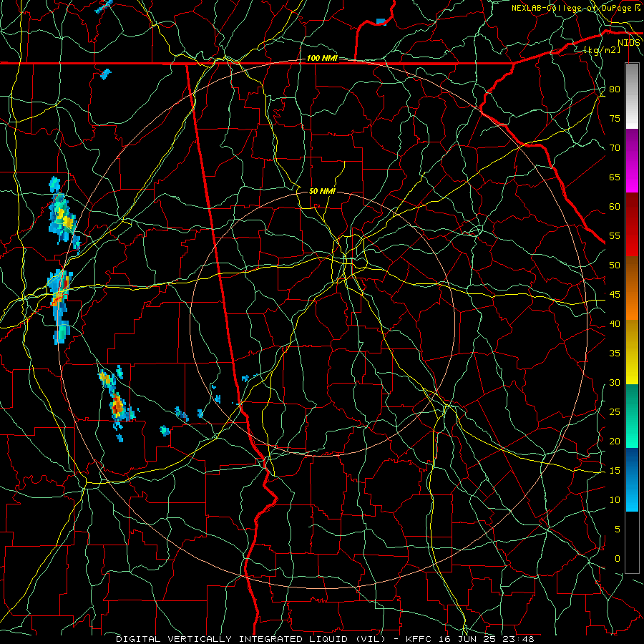The width and height of the screenshot is (644, 644).
Task: Select the olive-yellow segment of the color scale
Action: tap(632, 352)
